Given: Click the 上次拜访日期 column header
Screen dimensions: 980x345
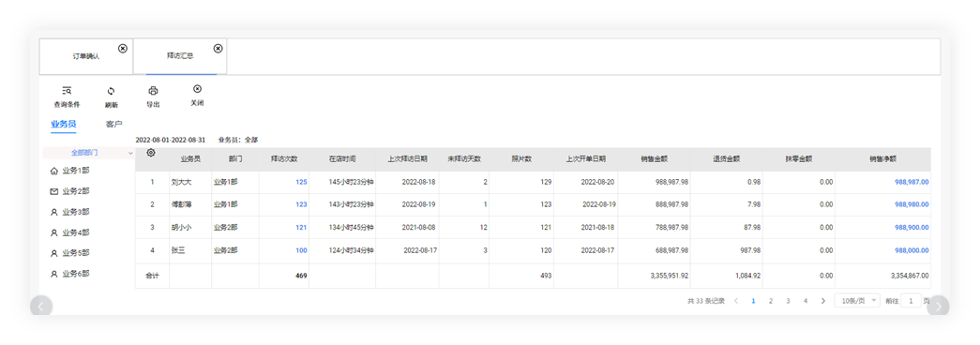Looking at the screenshot, I should (408, 159).
